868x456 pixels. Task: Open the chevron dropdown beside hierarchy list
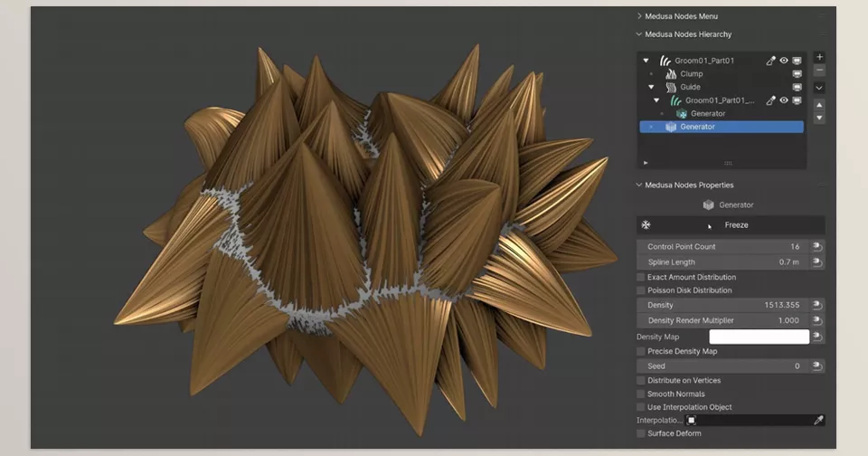coord(819,88)
